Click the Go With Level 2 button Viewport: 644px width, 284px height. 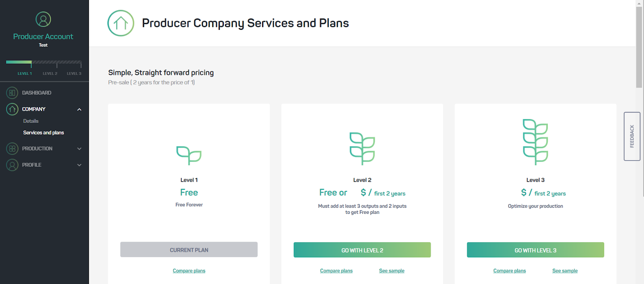[x=362, y=250]
